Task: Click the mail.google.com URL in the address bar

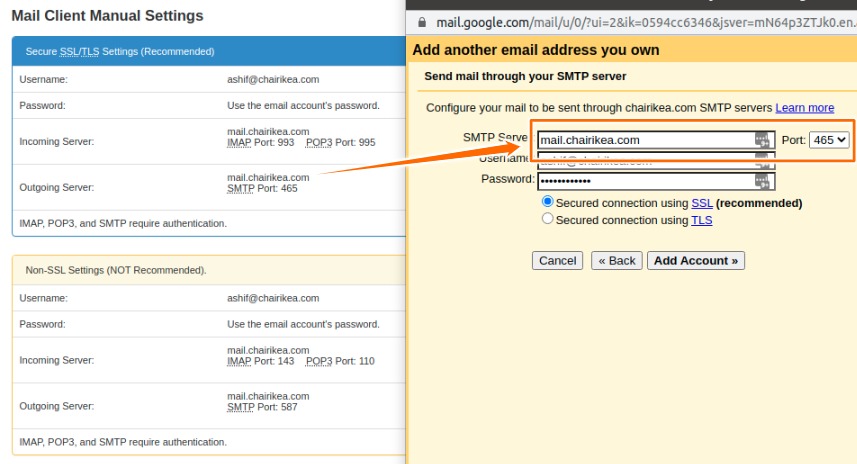Action: tap(645, 22)
